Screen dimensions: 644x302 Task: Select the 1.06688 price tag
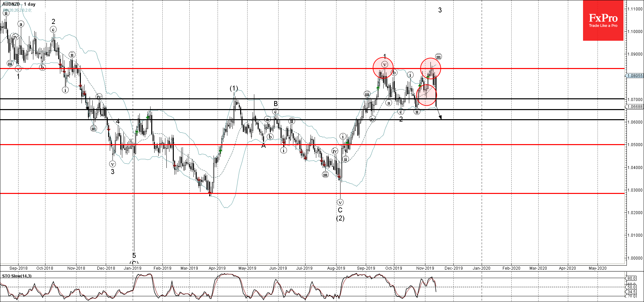point(635,107)
